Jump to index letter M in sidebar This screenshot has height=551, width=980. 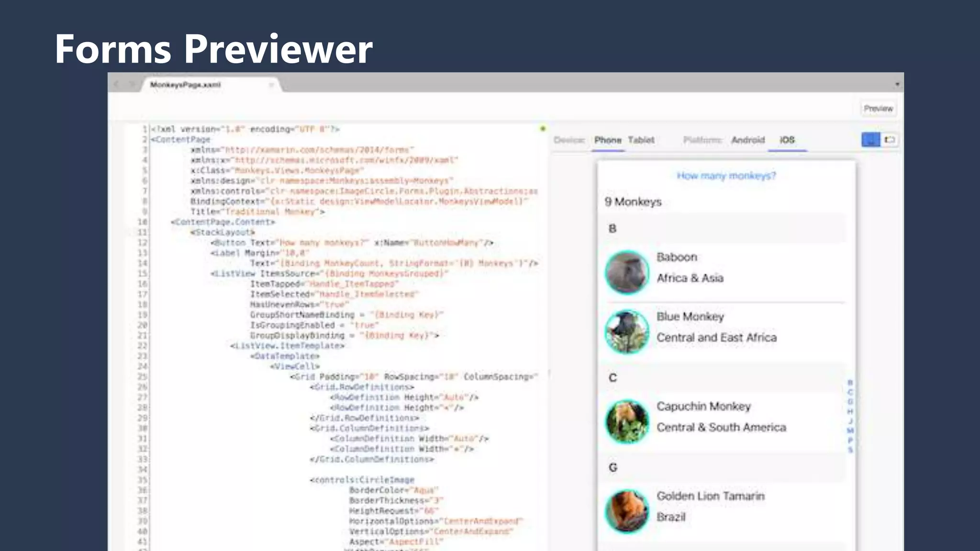click(850, 430)
